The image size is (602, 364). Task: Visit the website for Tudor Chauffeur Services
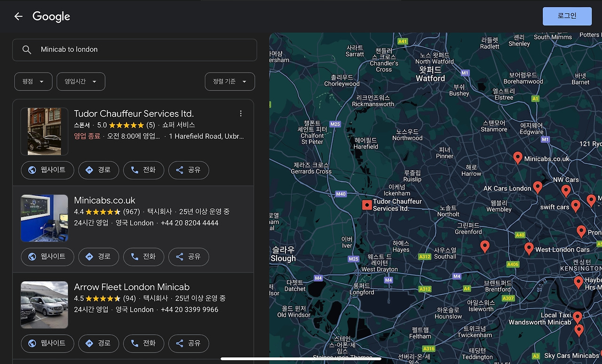click(x=48, y=170)
